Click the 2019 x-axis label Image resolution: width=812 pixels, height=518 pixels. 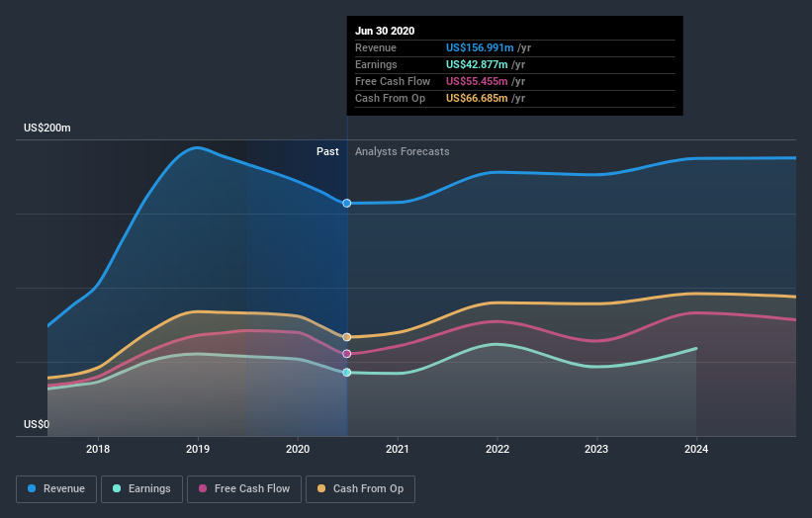coord(198,449)
